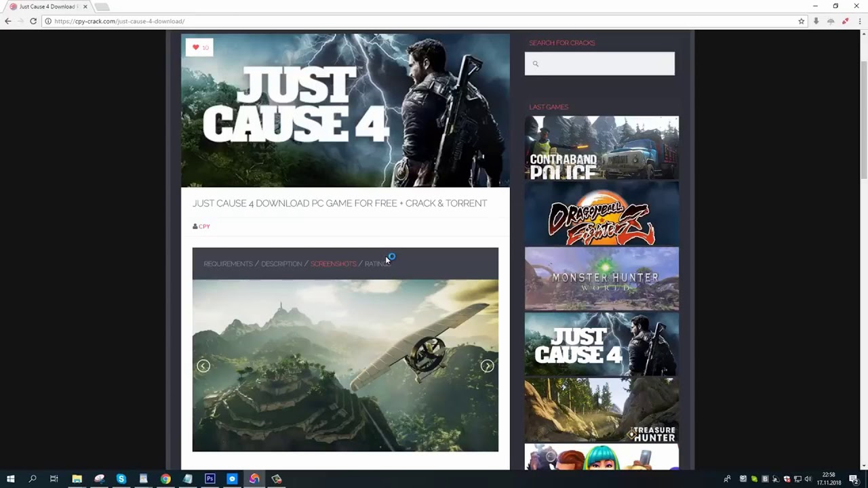Click the taskbar clock showing 22:58
This screenshot has width=868, height=488.
click(x=828, y=479)
